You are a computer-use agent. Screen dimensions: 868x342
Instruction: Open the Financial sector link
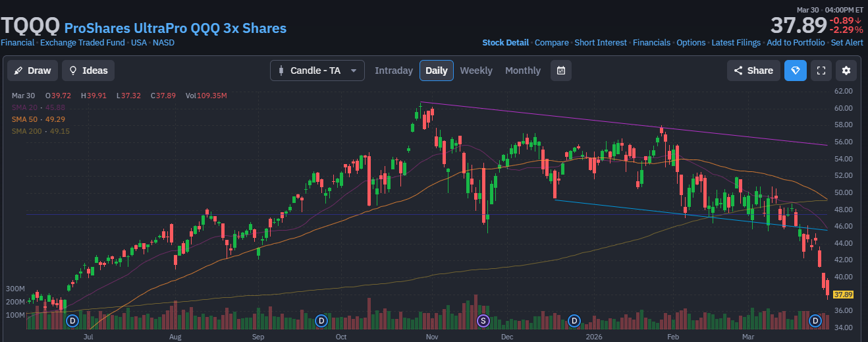pos(18,43)
